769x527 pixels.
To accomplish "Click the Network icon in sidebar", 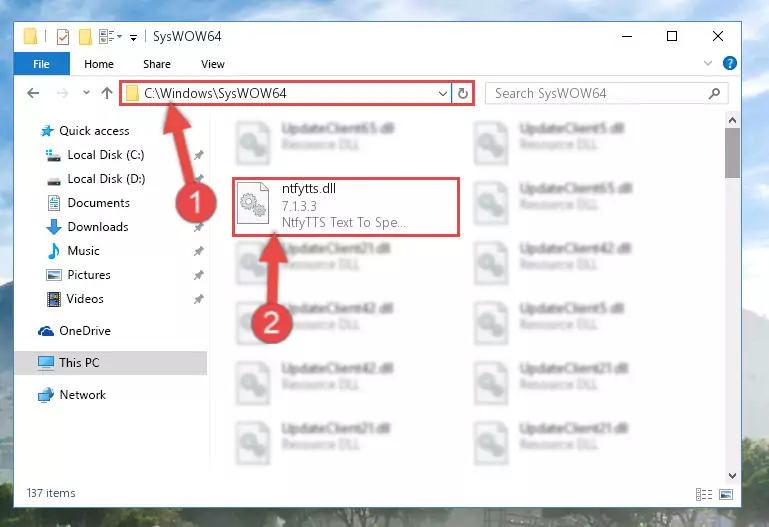I will [x=46, y=395].
